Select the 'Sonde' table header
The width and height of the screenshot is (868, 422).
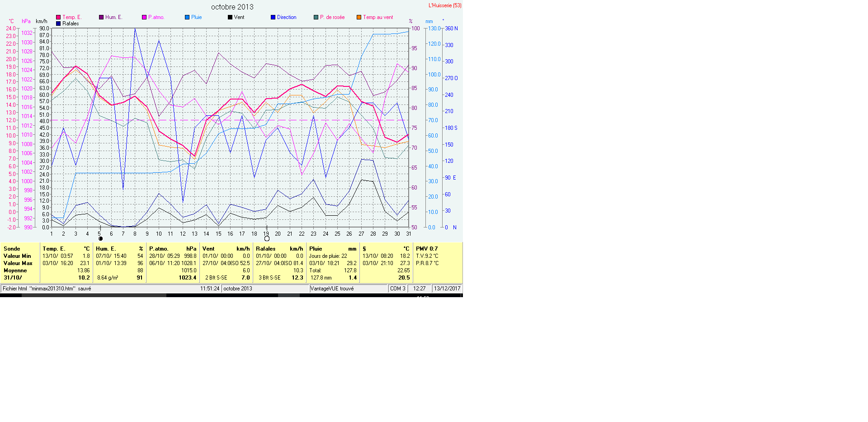coord(12,249)
